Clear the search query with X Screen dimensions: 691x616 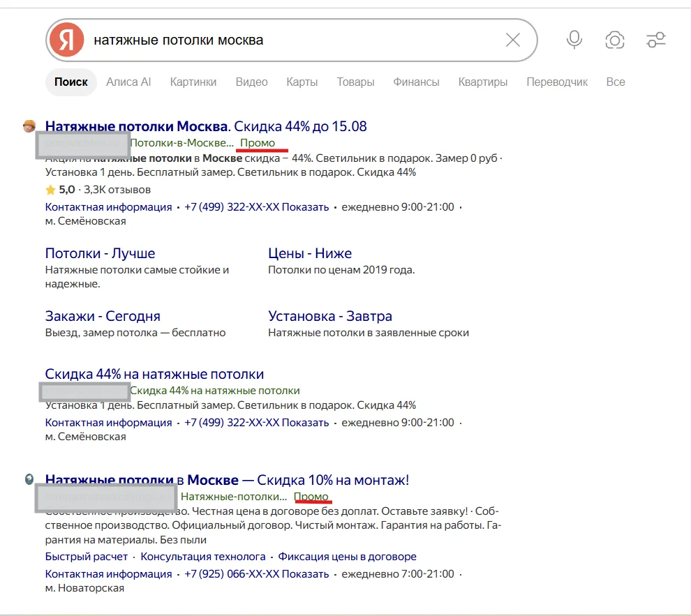click(512, 40)
